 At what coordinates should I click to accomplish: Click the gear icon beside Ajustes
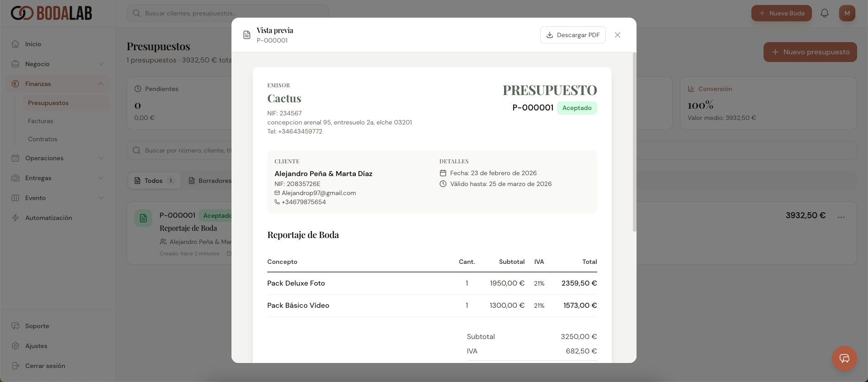tap(15, 346)
